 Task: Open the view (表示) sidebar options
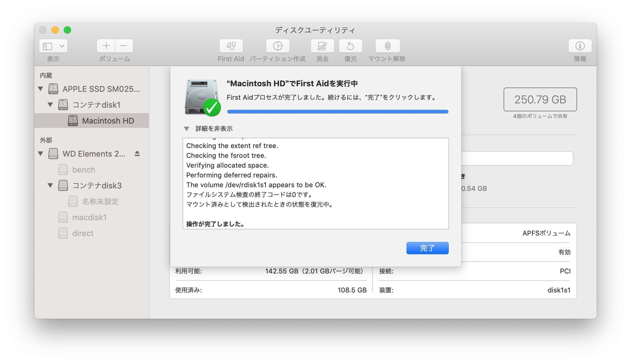coord(53,46)
